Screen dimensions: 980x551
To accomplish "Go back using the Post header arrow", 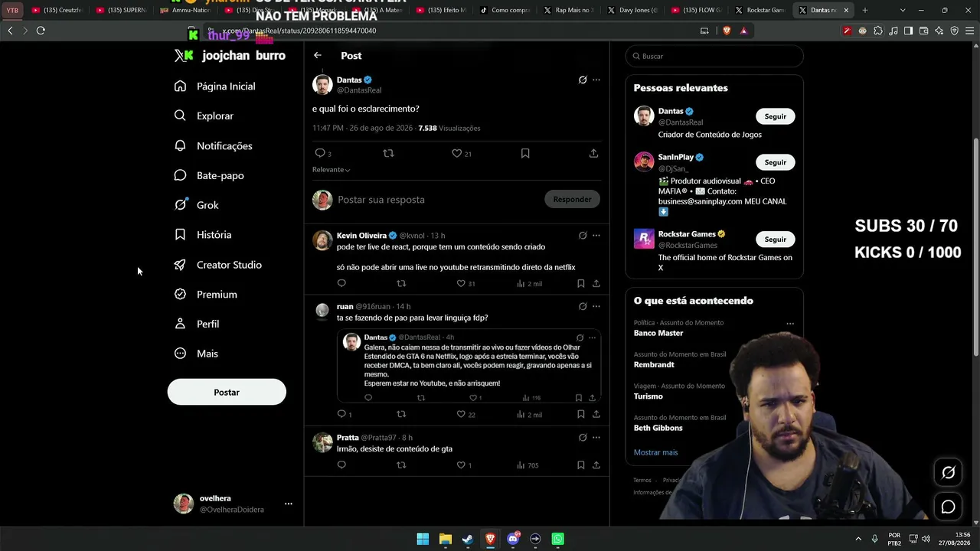I will [x=318, y=55].
